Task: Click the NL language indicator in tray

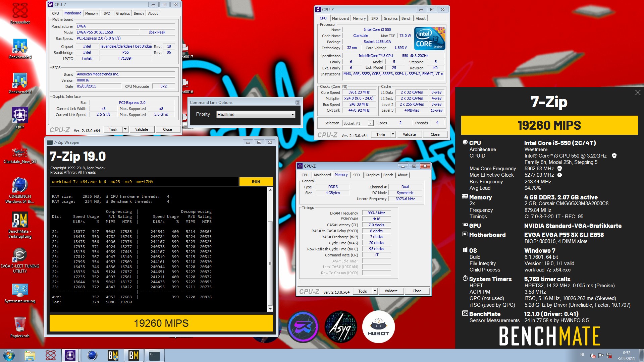Action: pos(583,354)
